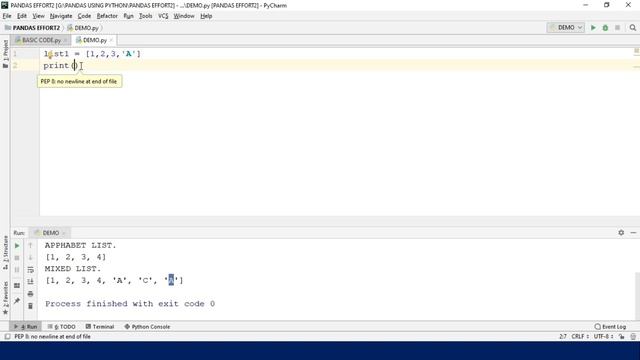Toggle scroll to end in Run console
640x360 pixels.
tap(30, 281)
